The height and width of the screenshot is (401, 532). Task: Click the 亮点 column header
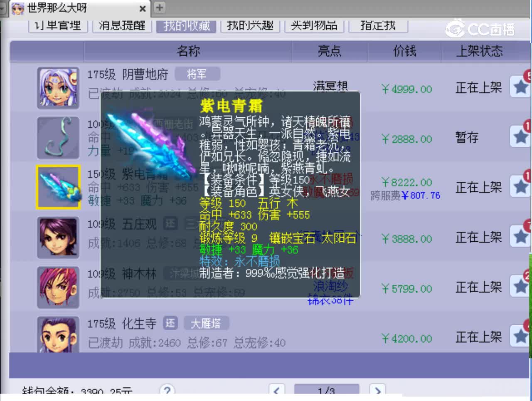click(329, 51)
